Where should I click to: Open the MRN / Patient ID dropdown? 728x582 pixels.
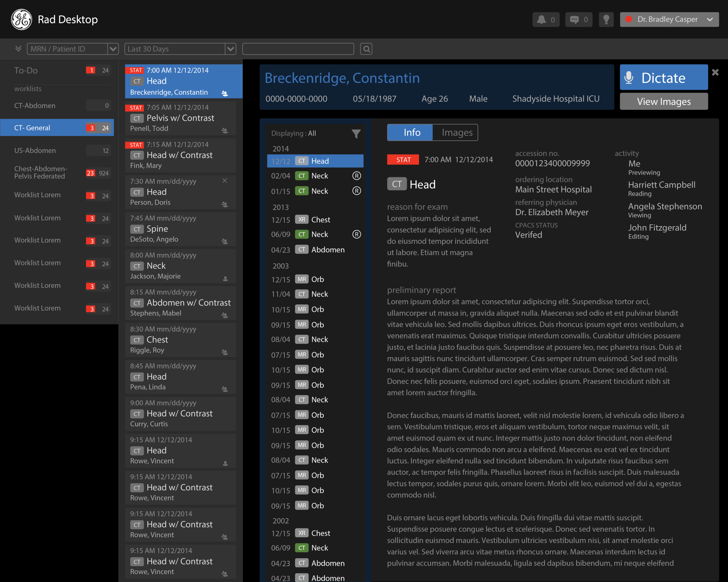(73, 49)
